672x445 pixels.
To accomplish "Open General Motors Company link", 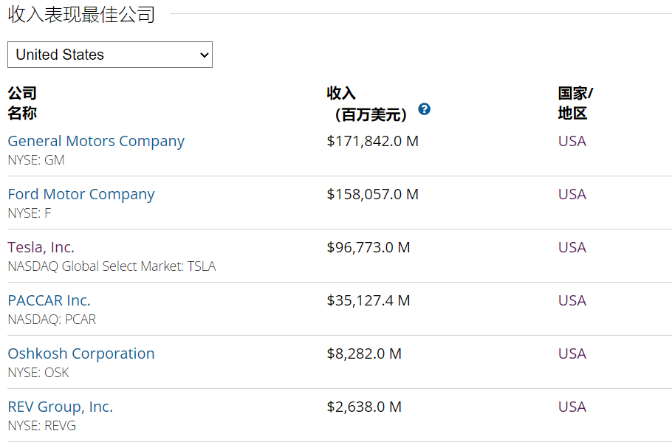I will [x=96, y=141].
